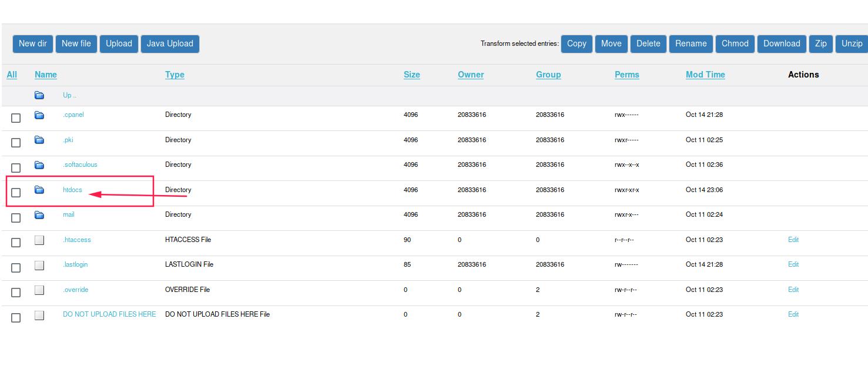The width and height of the screenshot is (868, 366).
Task: Sort the listing by Size column
Action: pos(411,75)
